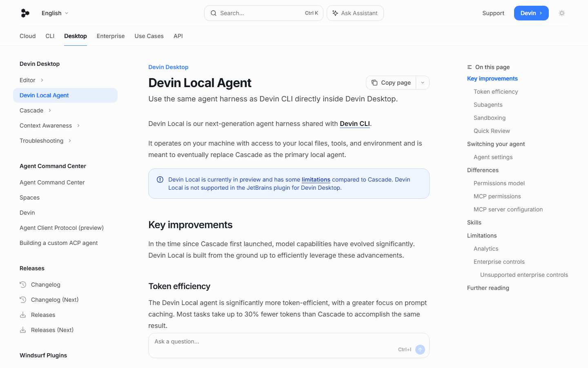The image size is (588, 368).
Task: Switch to the Cloud tab
Action: pyautogui.click(x=28, y=36)
